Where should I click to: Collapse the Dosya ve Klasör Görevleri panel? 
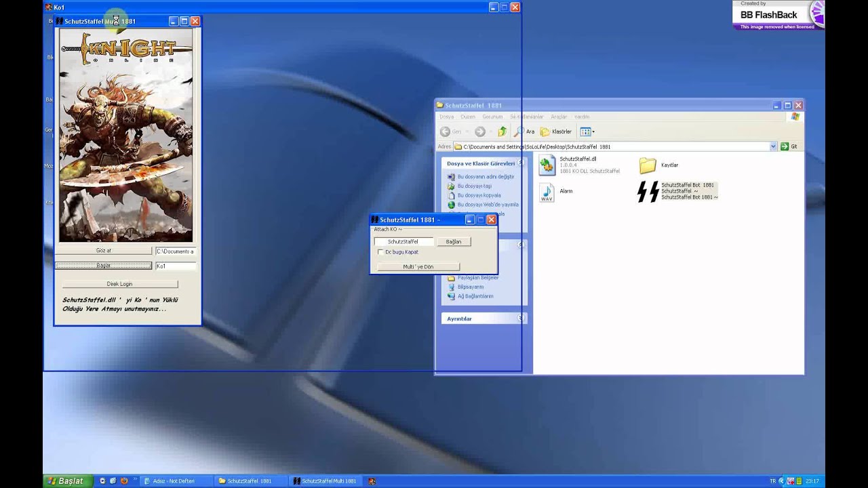[x=521, y=163]
